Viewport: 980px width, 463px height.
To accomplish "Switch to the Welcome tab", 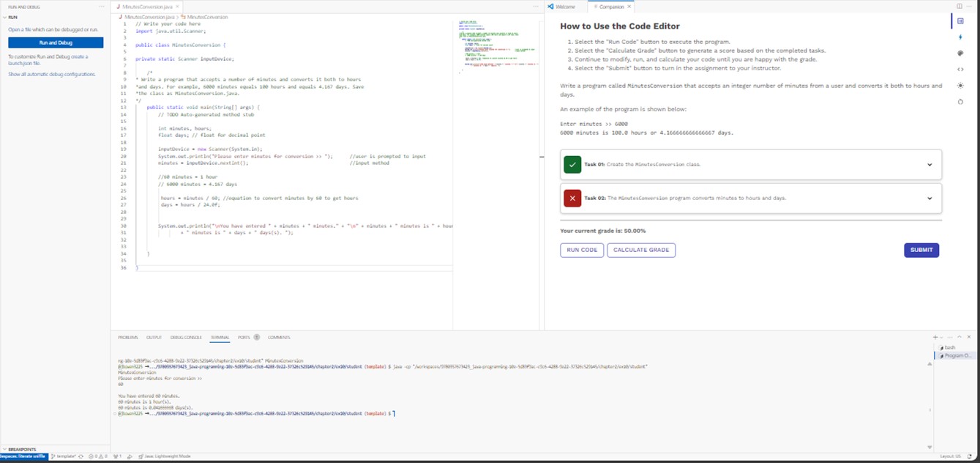I will click(567, 6).
